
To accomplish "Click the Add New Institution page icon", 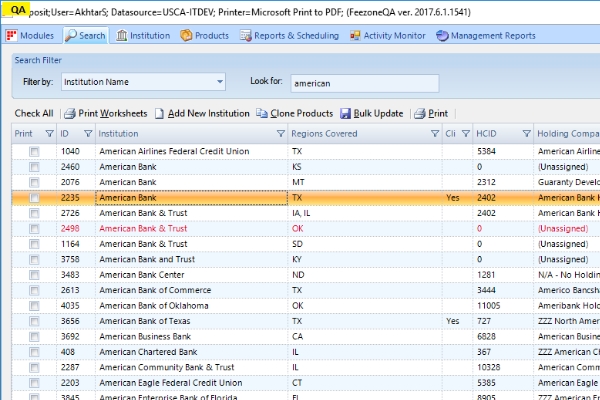I will 160,114.
